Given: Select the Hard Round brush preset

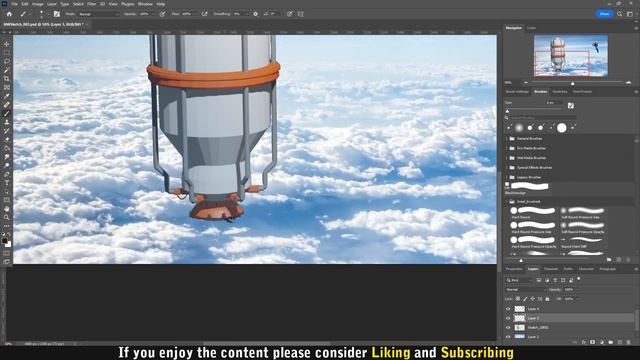Looking at the screenshot, I should (533, 212).
